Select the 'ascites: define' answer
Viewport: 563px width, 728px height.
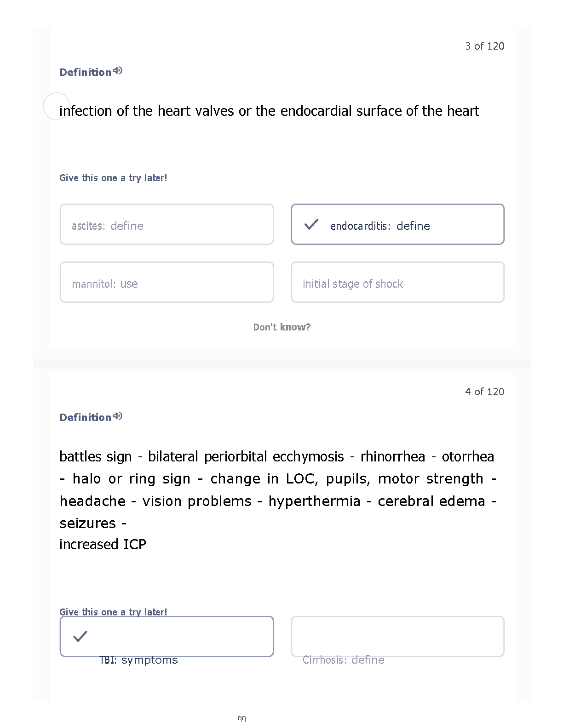tap(167, 224)
